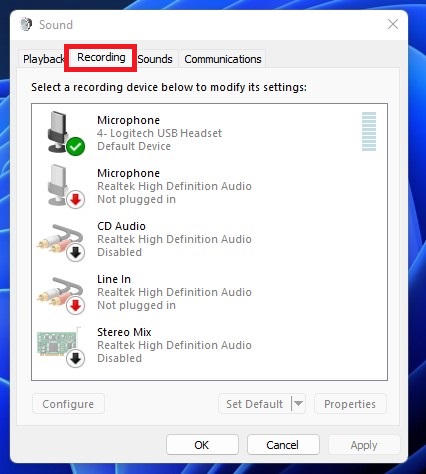Screen dimensions: 426x474
Task: Switch to the Playback tab
Action: [x=43, y=59]
